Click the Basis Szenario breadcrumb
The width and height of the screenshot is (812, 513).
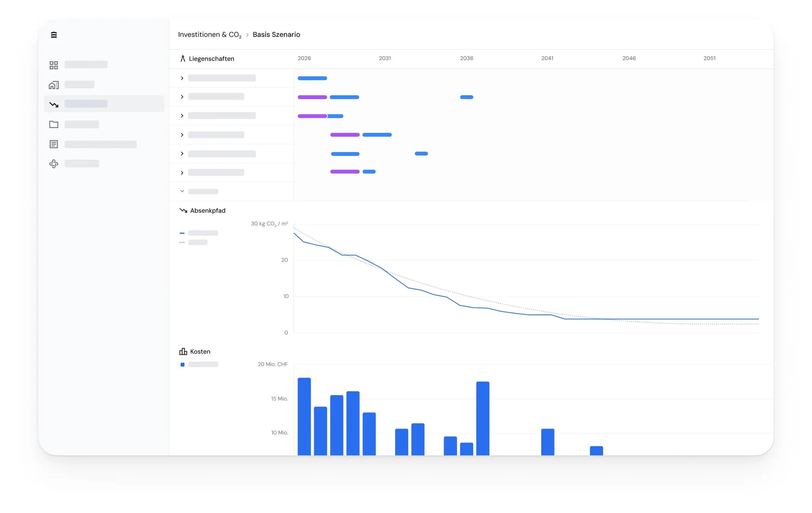point(276,35)
